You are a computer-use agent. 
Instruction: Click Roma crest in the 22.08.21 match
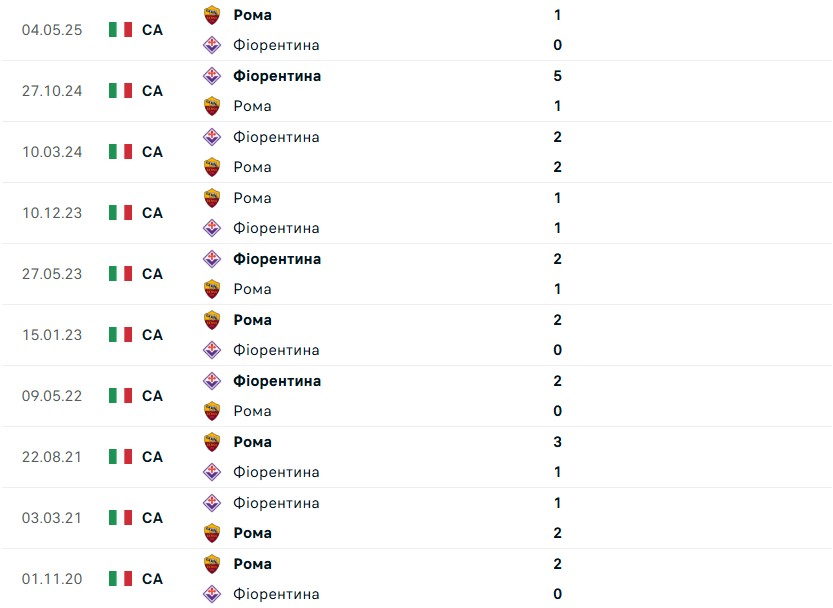pyautogui.click(x=211, y=442)
